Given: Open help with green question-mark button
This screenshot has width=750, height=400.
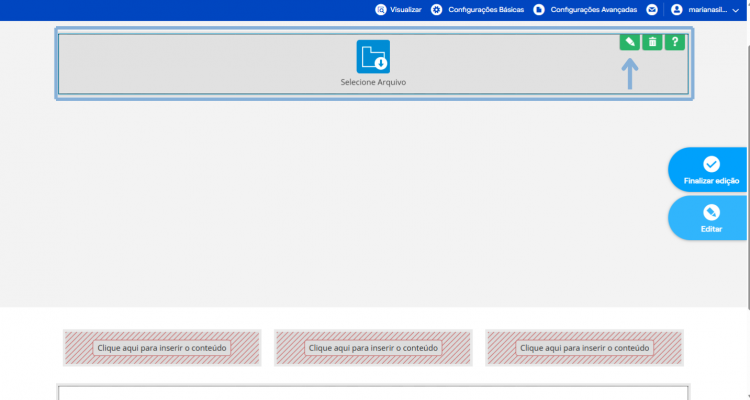Looking at the screenshot, I should pyautogui.click(x=674, y=42).
